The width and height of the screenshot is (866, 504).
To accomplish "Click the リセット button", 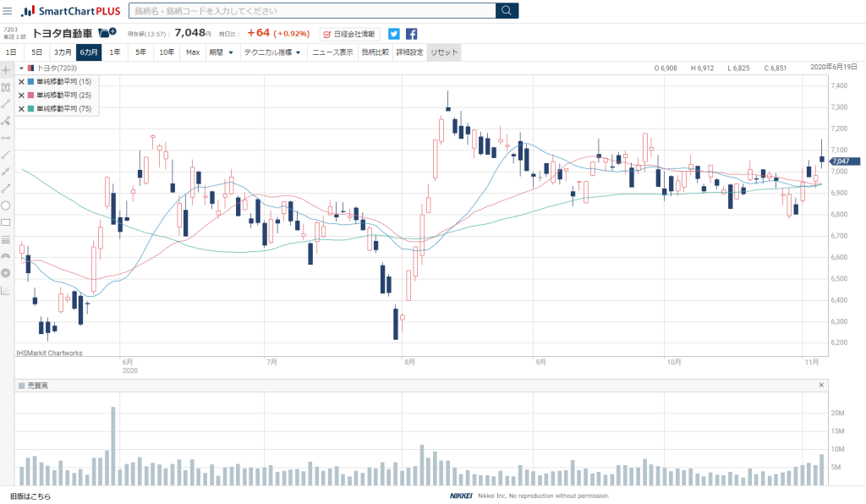I will 444,52.
